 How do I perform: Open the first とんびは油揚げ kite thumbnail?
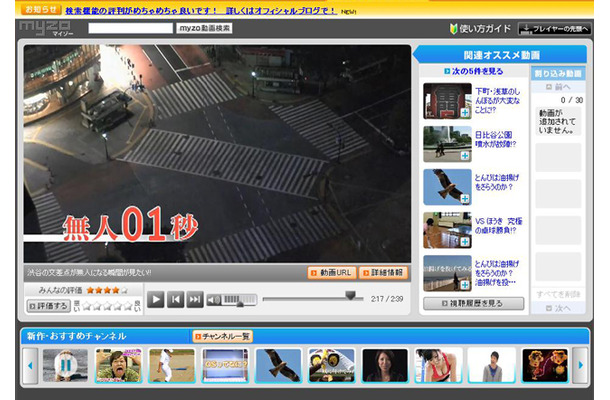click(447, 187)
